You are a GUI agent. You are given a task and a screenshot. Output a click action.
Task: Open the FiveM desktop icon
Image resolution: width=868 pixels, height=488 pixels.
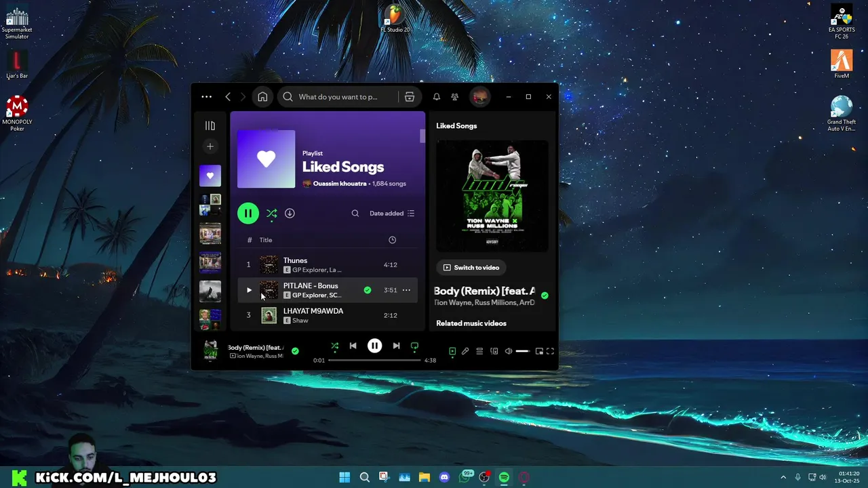(842, 64)
